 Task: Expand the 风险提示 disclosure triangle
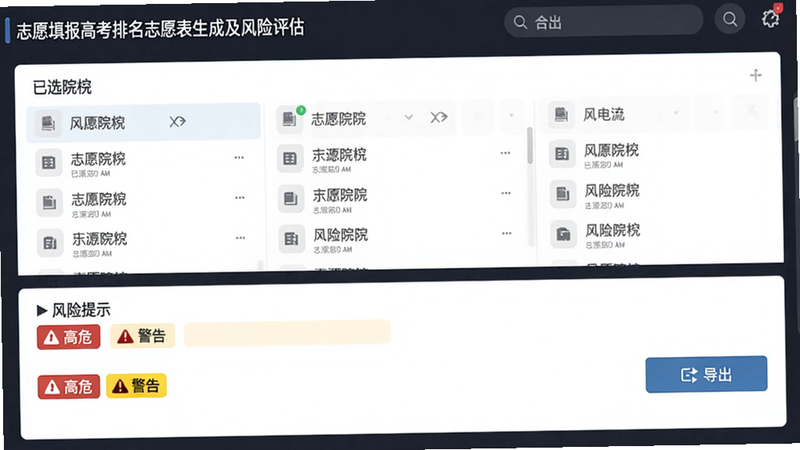[41, 310]
